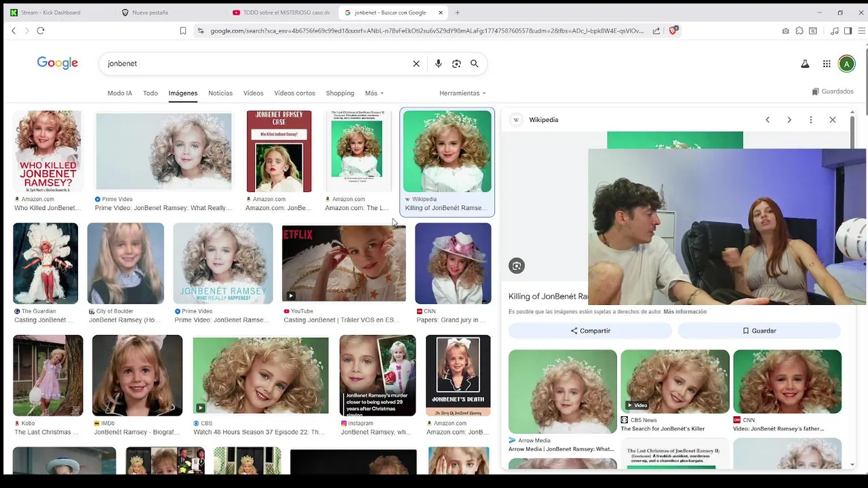Toggle the browser sidebar panel icon
The image size is (868, 488).
tap(848, 30)
